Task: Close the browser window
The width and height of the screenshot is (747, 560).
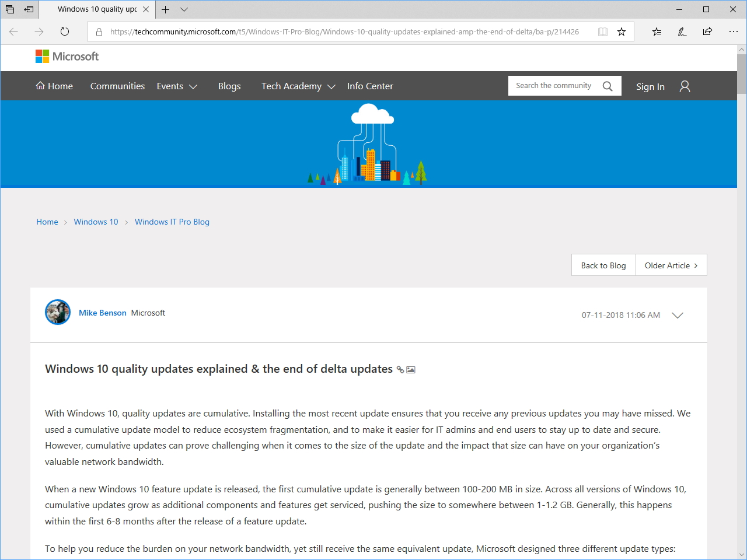Action: (x=733, y=9)
